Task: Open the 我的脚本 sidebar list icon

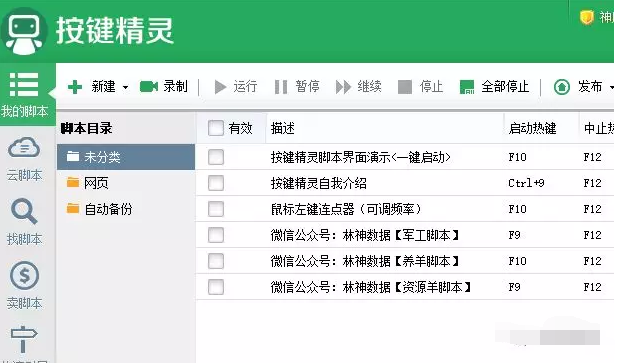Action: point(24,84)
